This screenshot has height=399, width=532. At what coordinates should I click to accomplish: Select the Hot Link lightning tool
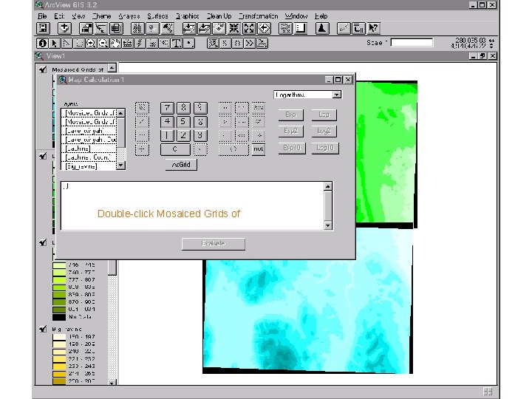140,44
